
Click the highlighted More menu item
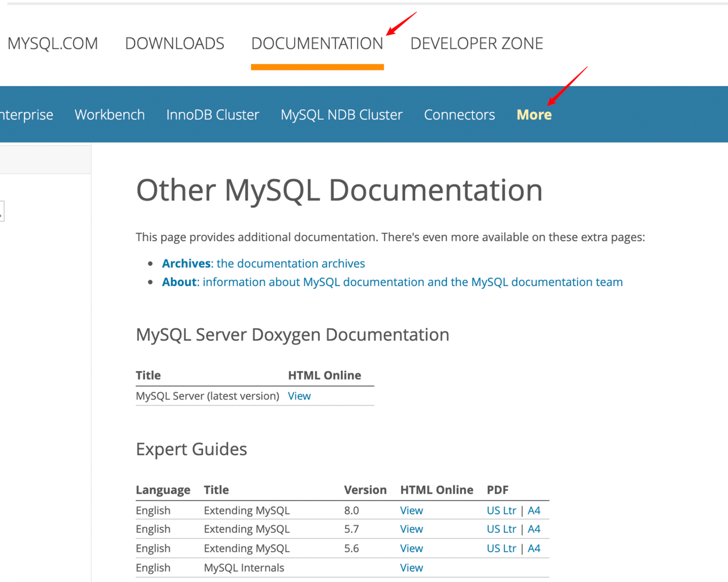click(534, 115)
